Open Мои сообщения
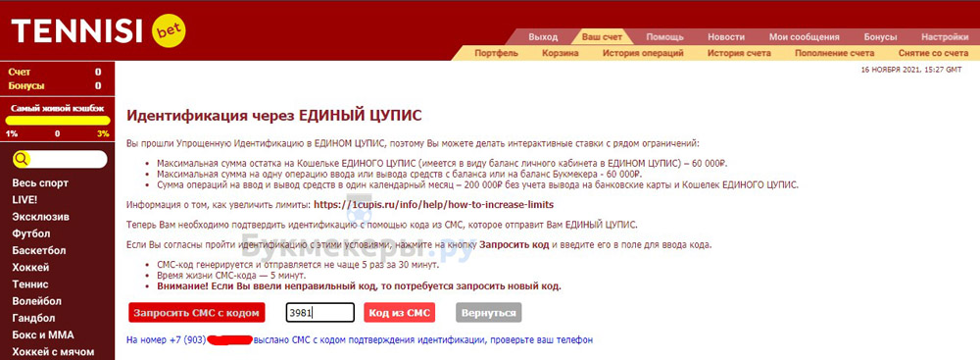Viewport: 980px width, 360px height. coord(804,37)
